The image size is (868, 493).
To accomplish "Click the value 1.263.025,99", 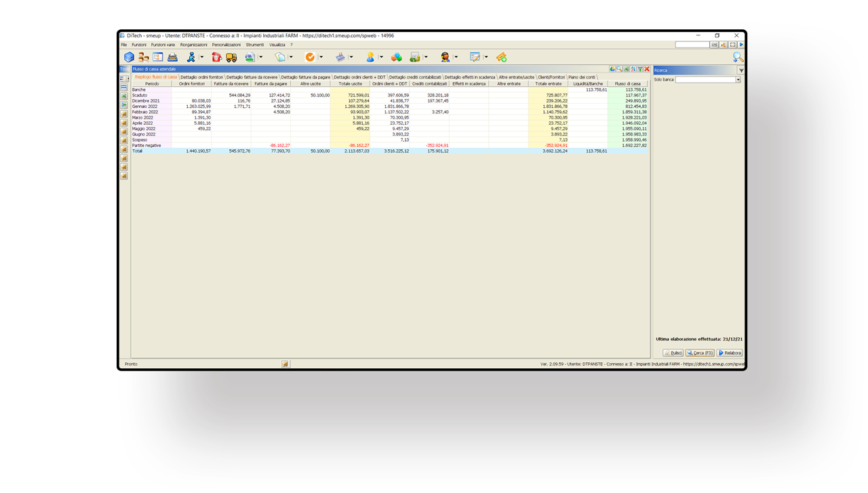I will 199,106.
